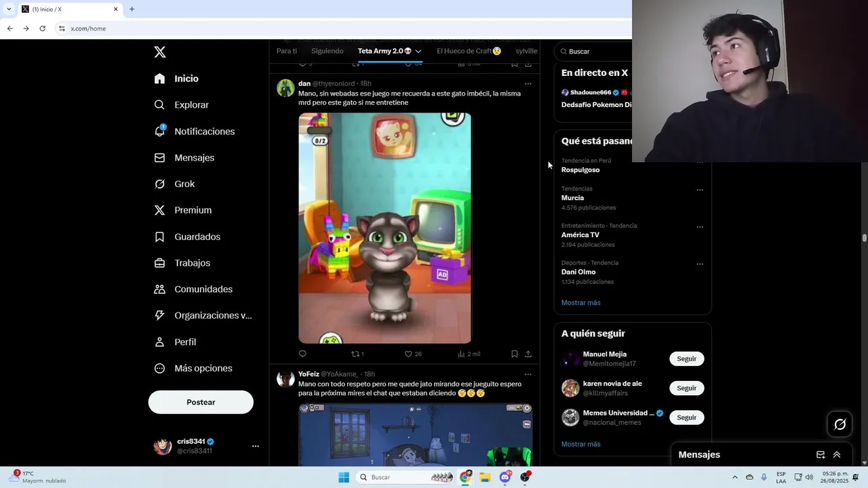
Task: Open new browser tab plus button
Action: 132,9
